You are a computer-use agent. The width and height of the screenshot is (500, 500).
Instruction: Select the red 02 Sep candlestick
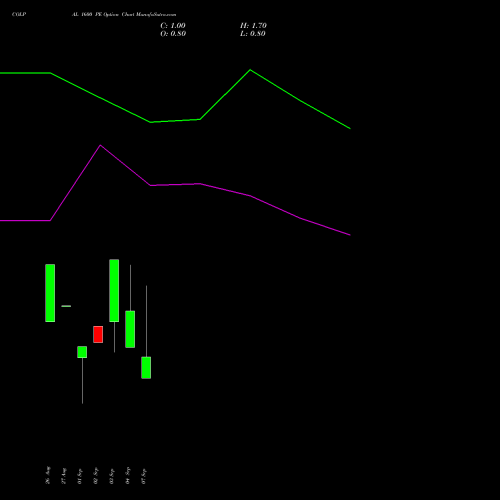98,334
